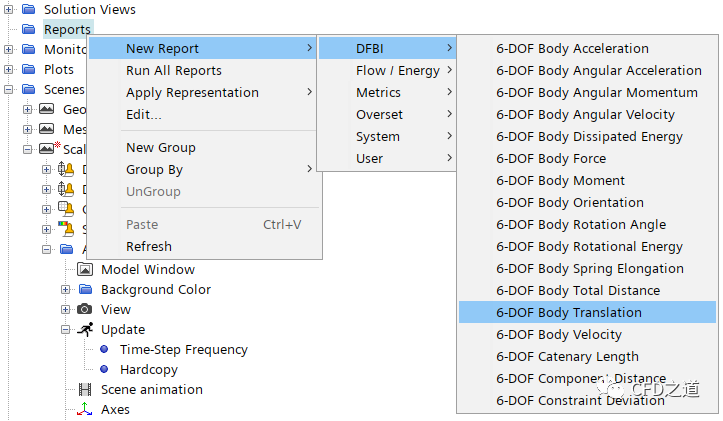This screenshot has height=421, width=723.
Task: Select the Edit... menu entry
Action: (x=202, y=114)
